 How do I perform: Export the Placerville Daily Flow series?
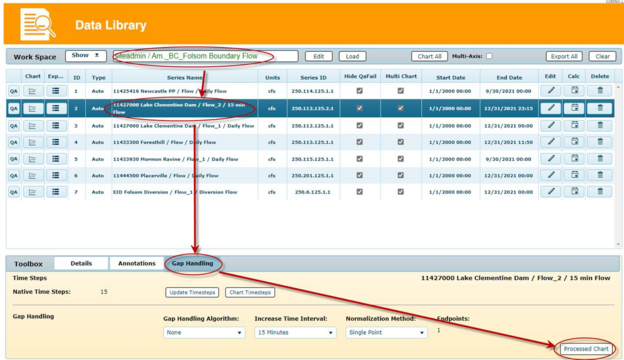point(56,175)
